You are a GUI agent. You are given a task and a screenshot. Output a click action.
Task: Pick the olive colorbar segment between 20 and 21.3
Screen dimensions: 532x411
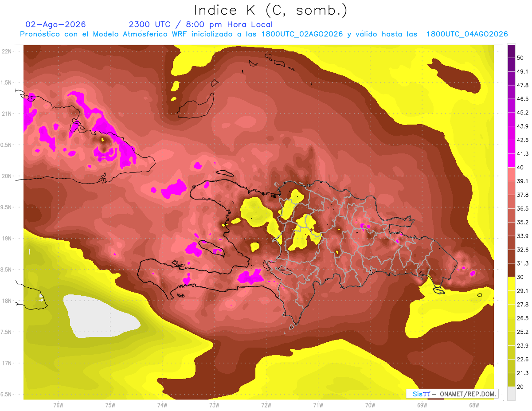tap(511, 380)
